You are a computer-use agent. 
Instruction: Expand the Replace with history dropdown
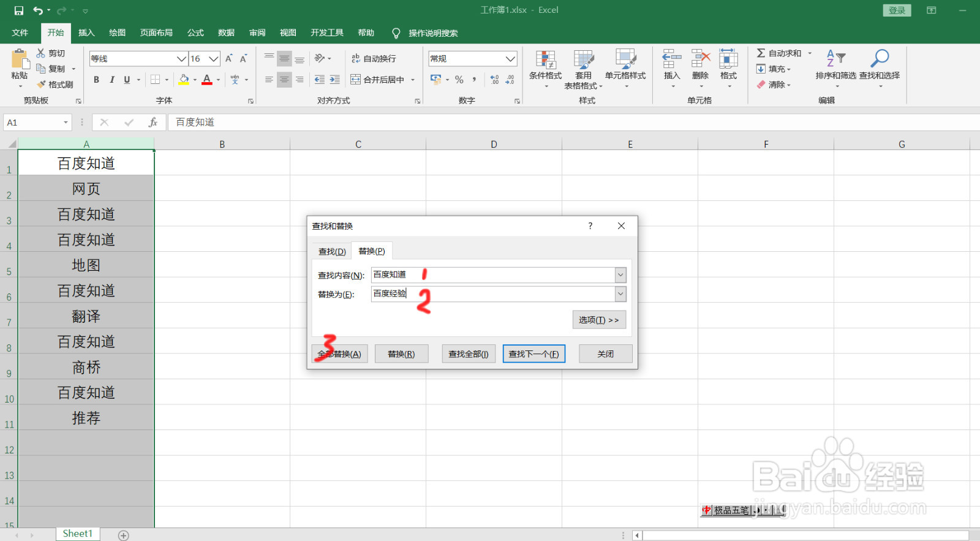click(x=620, y=294)
